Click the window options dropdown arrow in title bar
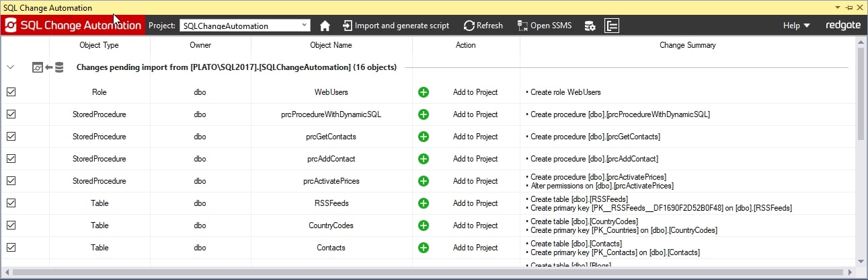 tap(838, 7)
